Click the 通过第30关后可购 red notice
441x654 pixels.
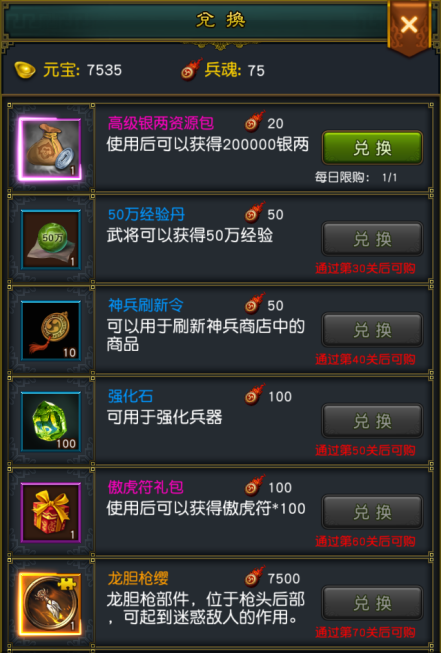point(365,268)
